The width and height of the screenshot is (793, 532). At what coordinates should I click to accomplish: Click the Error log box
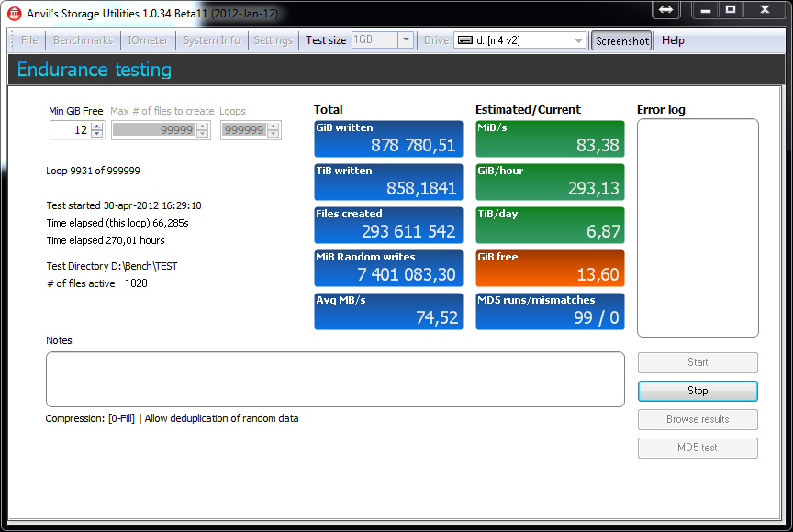(698, 227)
